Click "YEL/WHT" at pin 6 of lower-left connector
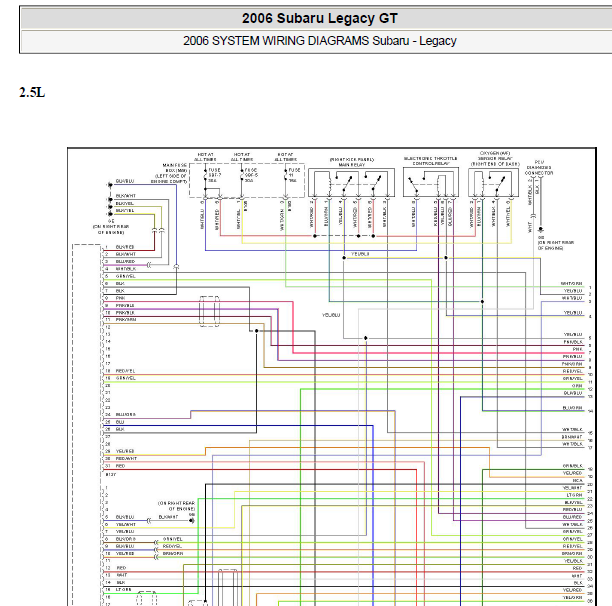 coord(126,524)
